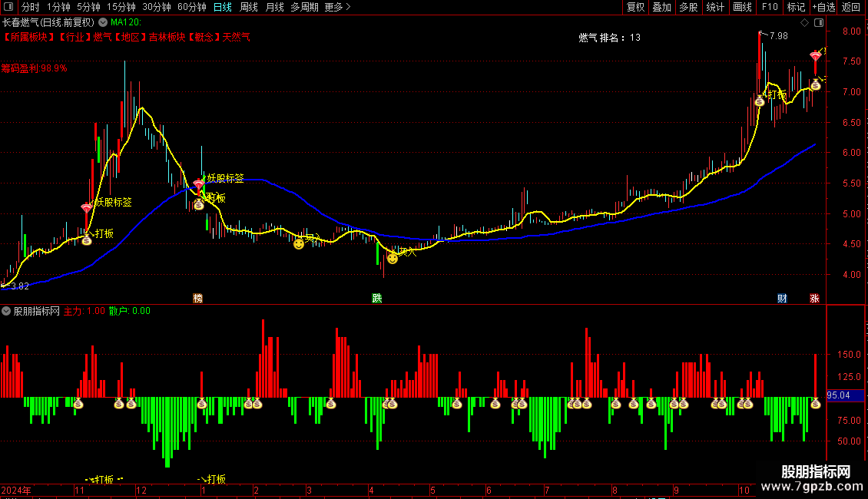
Task: Click the blue 财 event marker
Action: 782,298
